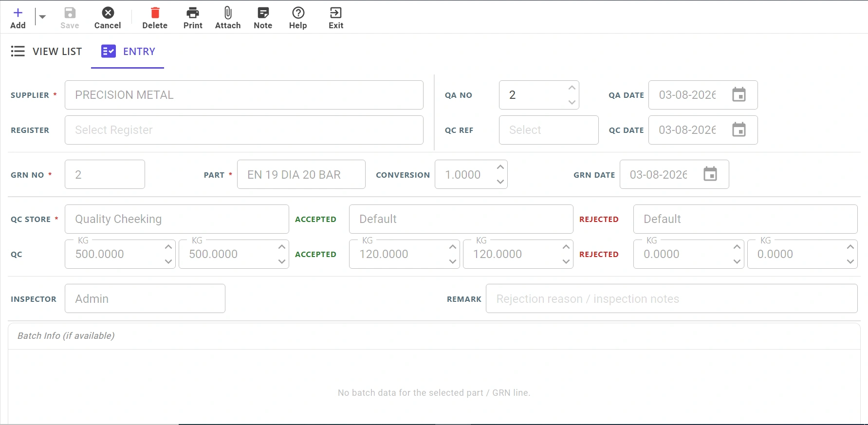
Task: Switch to the VIEW LIST tab
Action: [x=46, y=51]
